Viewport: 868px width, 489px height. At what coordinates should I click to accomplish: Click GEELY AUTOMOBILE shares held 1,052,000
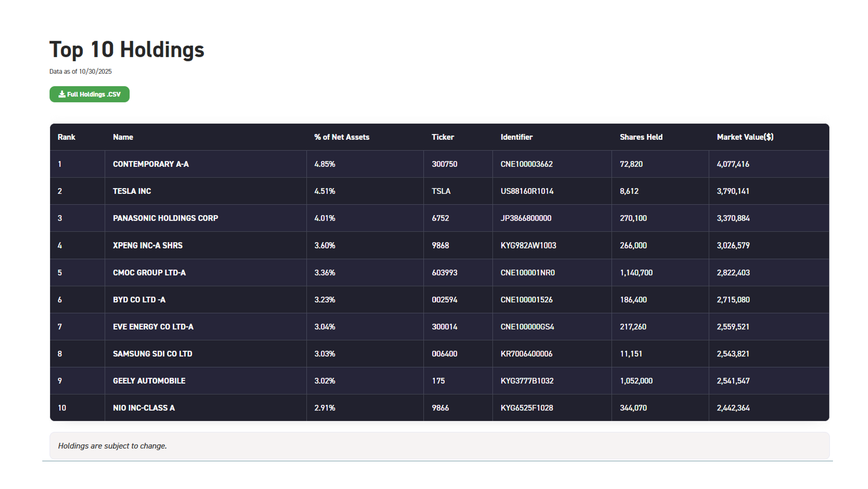point(636,381)
